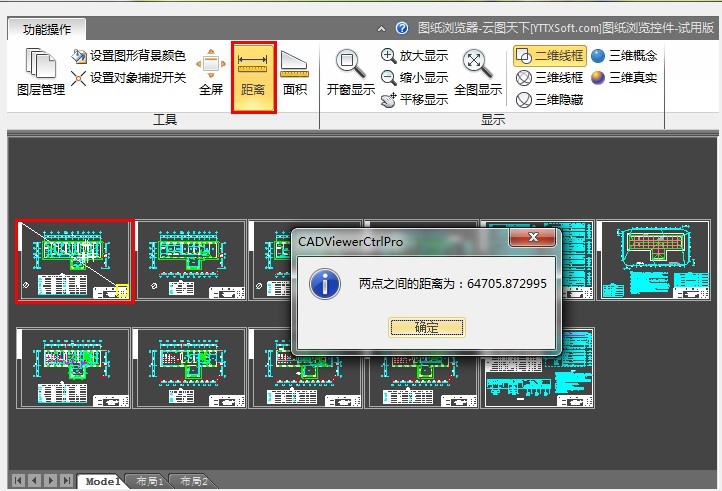Image resolution: width=722 pixels, height=491 pixels.
Task: Select 三维真实 3D realistic mode
Action: click(x=624, y=78)
